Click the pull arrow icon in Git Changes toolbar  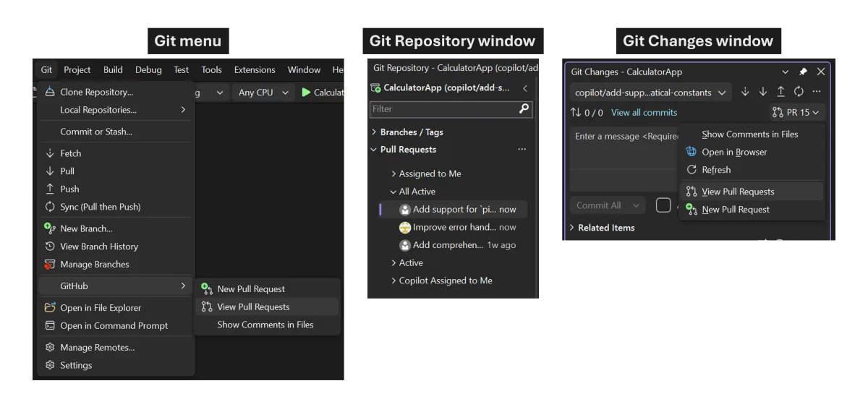(x=763, y=92)
